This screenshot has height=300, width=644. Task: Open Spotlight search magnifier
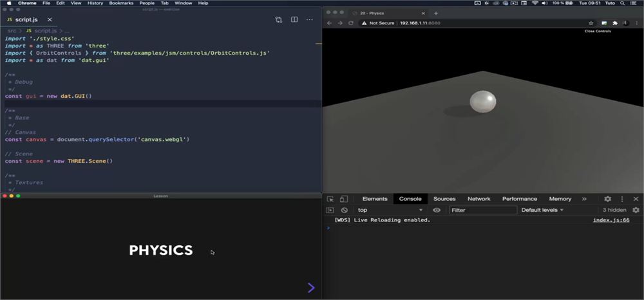pos(622,3)
